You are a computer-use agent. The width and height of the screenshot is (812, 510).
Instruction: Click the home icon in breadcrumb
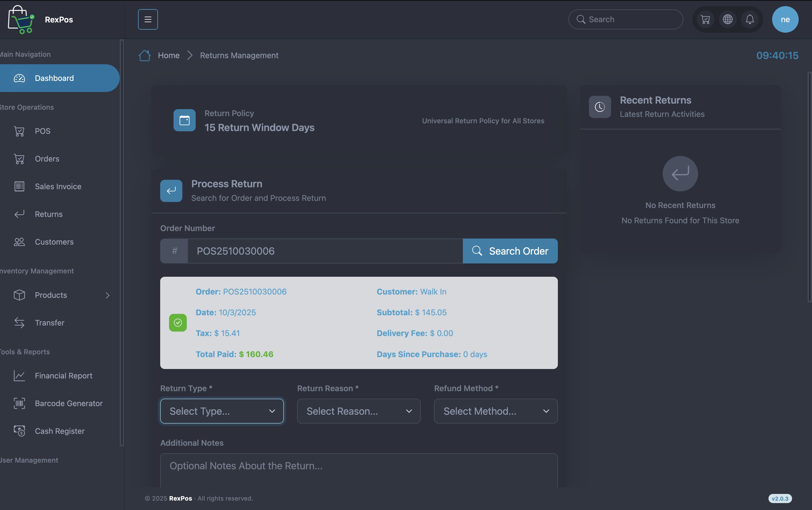(145, 55)
